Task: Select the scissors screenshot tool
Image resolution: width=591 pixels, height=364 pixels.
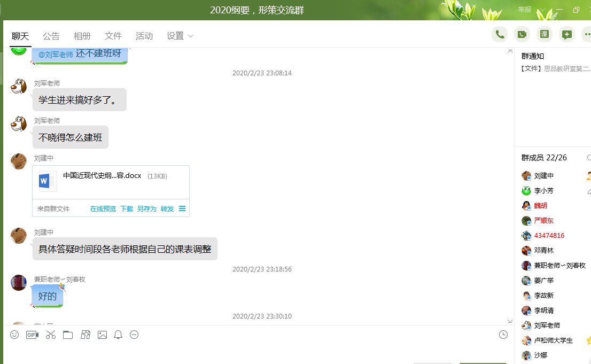Action: pyautogui.click(x=51, y=335)
